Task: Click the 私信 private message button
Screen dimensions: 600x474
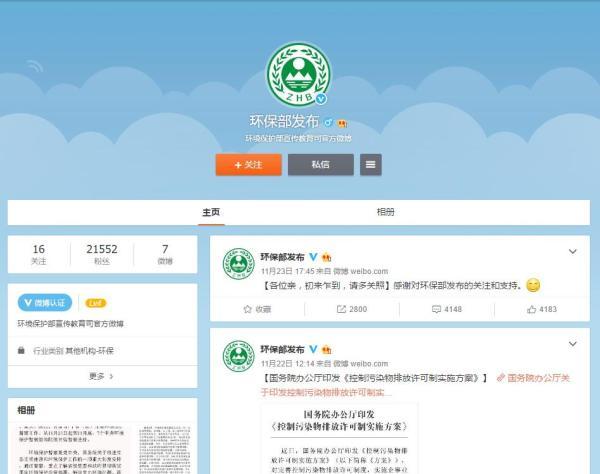Action: pos(320,164)
